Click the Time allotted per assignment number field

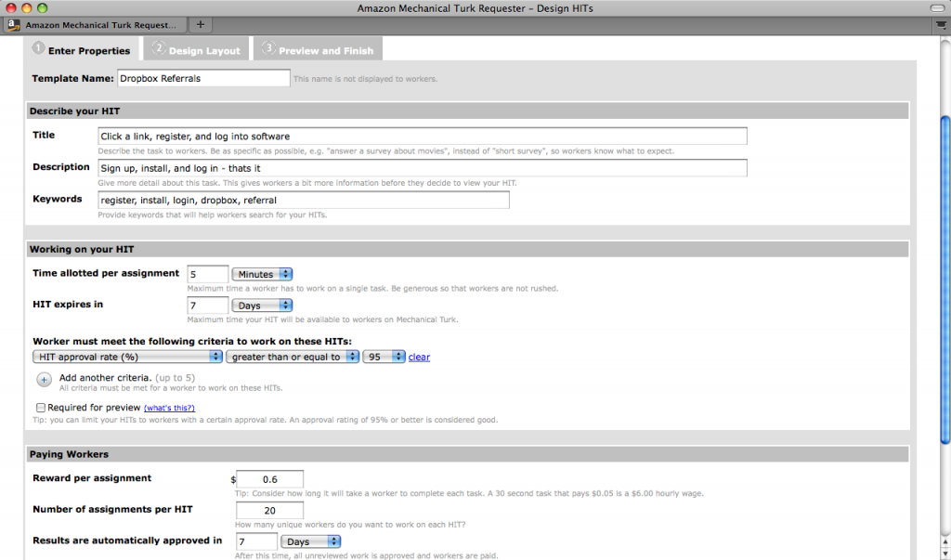[207, 274]
